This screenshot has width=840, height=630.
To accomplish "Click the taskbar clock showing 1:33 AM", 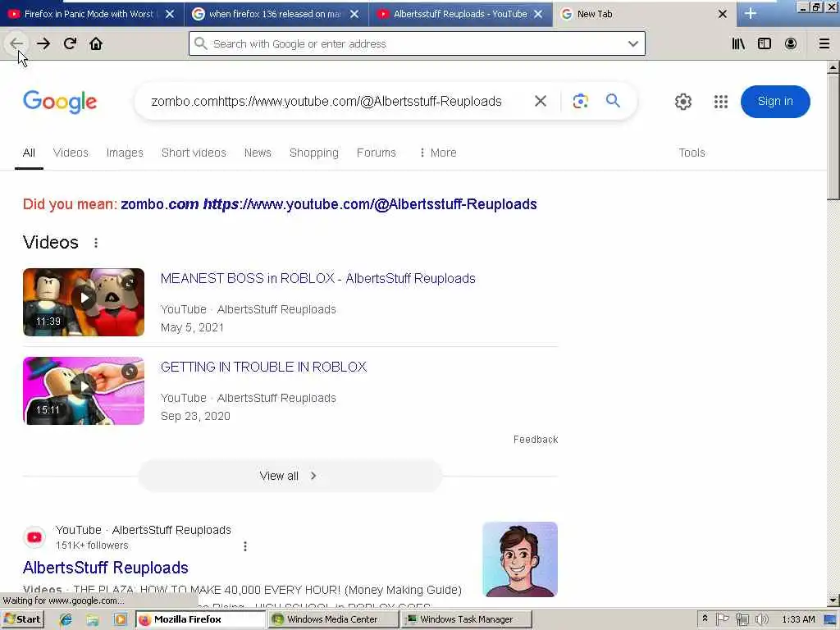I will click(x=798, y=619).
